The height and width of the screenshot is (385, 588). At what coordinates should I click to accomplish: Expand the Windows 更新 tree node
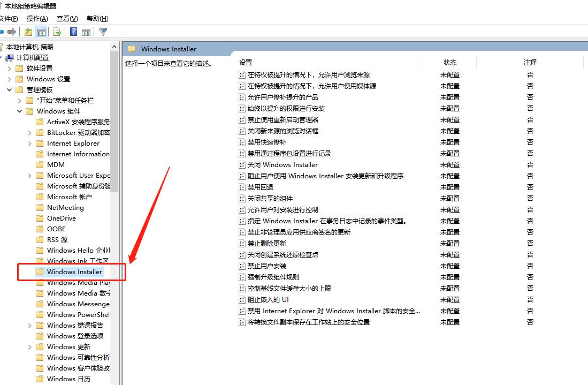pos(29,347)
